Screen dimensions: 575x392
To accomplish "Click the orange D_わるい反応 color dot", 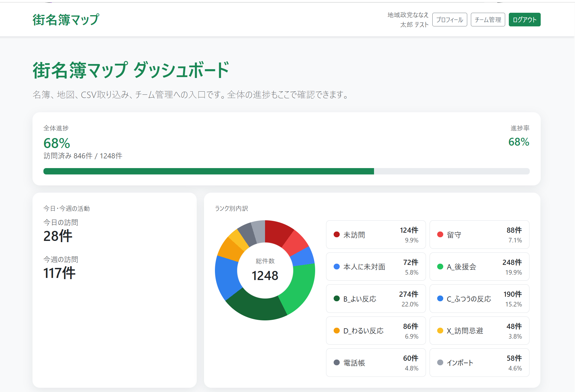I will 336,331.
